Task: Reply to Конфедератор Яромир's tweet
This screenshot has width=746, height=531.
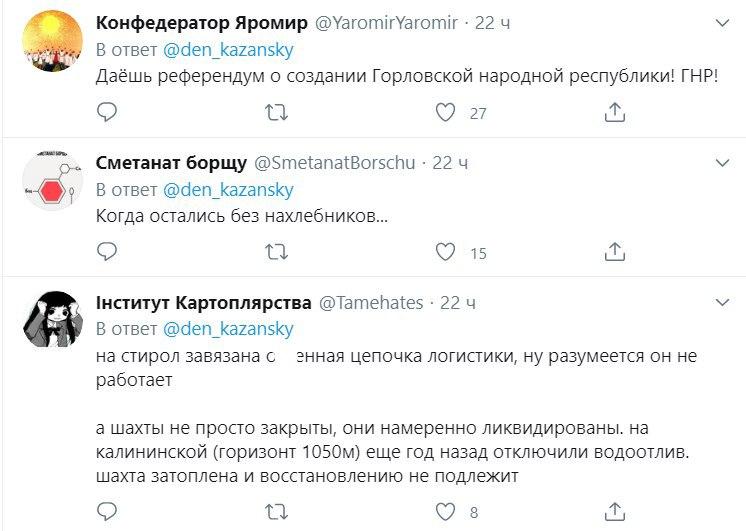Action: pyautogui.click(x=107, y=113)
